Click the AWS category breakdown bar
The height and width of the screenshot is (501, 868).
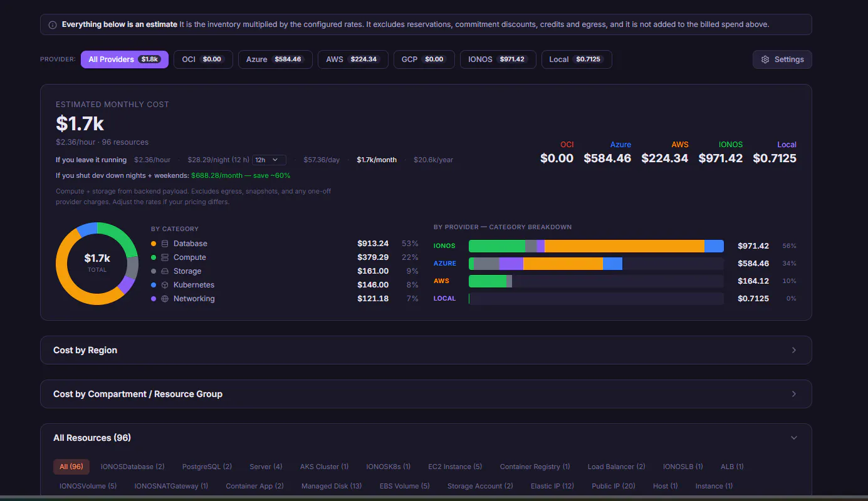tap(596, 281)
